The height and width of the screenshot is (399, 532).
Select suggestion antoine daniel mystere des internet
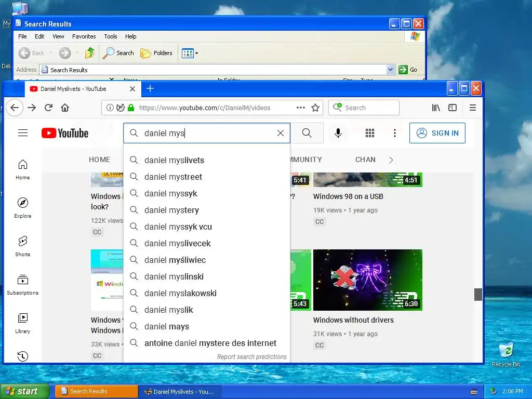207,343
